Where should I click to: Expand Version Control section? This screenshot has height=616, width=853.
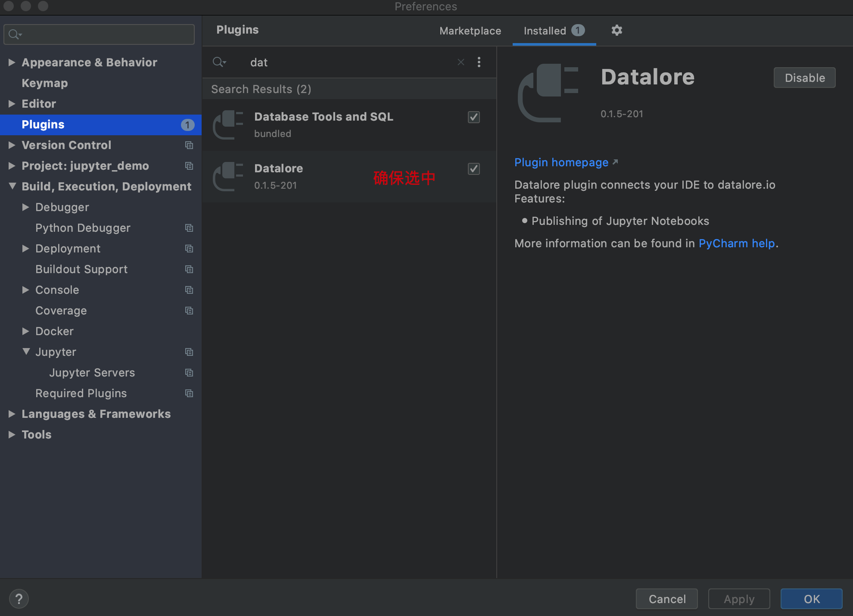(12, 145)
